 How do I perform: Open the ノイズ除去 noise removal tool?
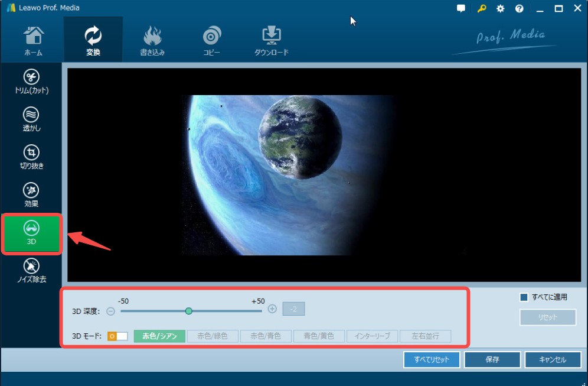(31, 271)
